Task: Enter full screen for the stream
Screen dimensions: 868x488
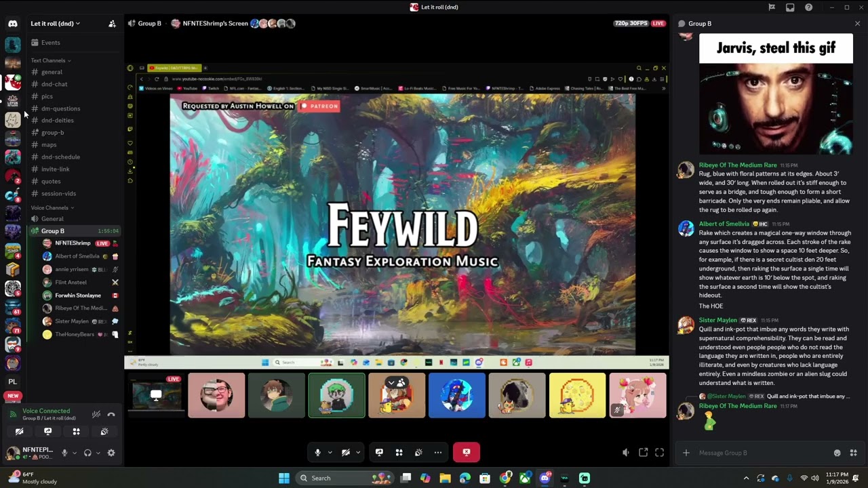Action: [659, 453]
